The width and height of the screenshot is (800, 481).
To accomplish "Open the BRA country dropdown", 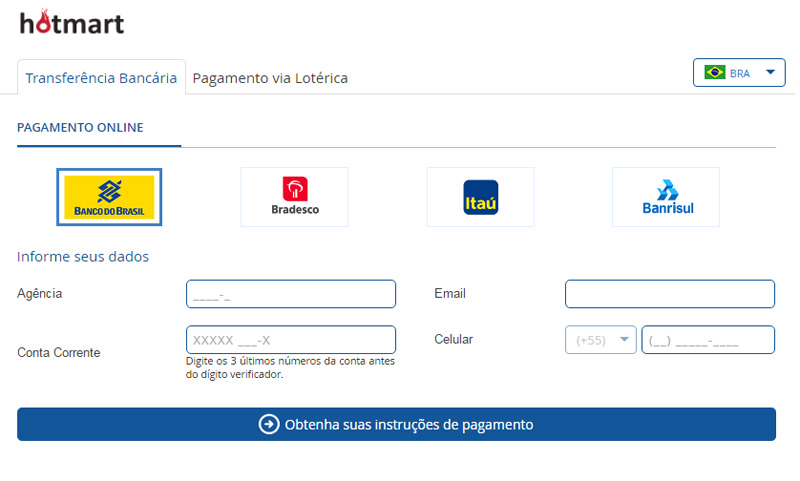I will [739, 72].
